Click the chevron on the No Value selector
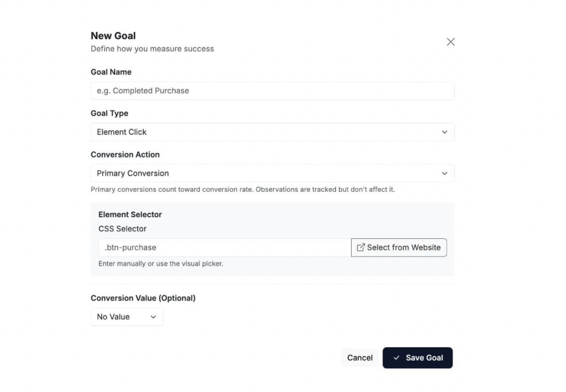The width and height of the screenshot is (566, 392). point(153,317)
